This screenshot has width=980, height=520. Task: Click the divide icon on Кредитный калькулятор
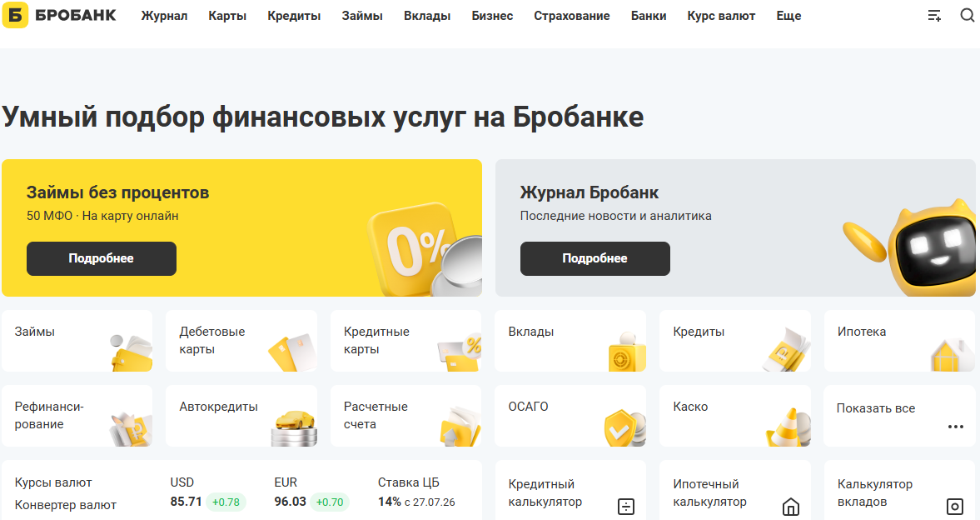point(626,506)
